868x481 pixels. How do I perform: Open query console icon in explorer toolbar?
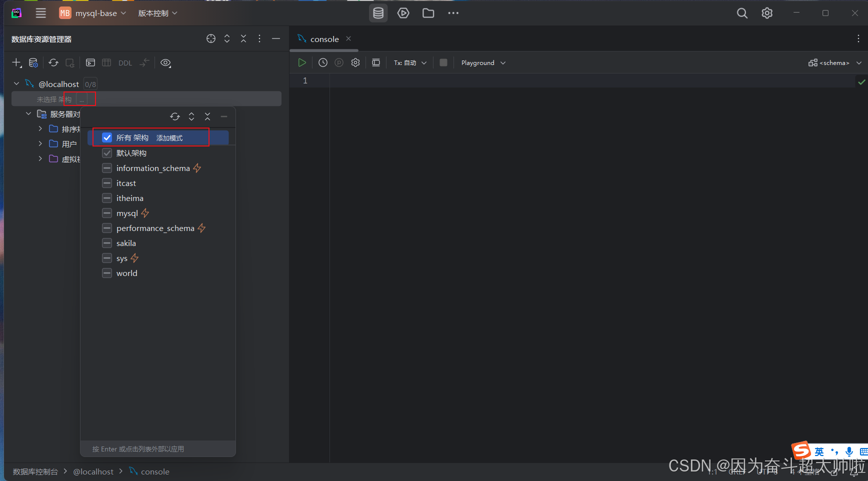[90, 63]
